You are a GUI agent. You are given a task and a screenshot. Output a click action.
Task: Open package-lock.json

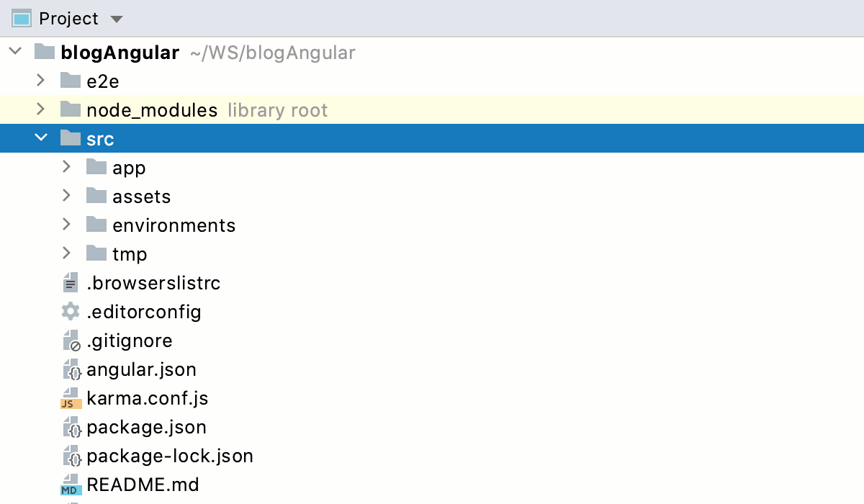point(170,456)
